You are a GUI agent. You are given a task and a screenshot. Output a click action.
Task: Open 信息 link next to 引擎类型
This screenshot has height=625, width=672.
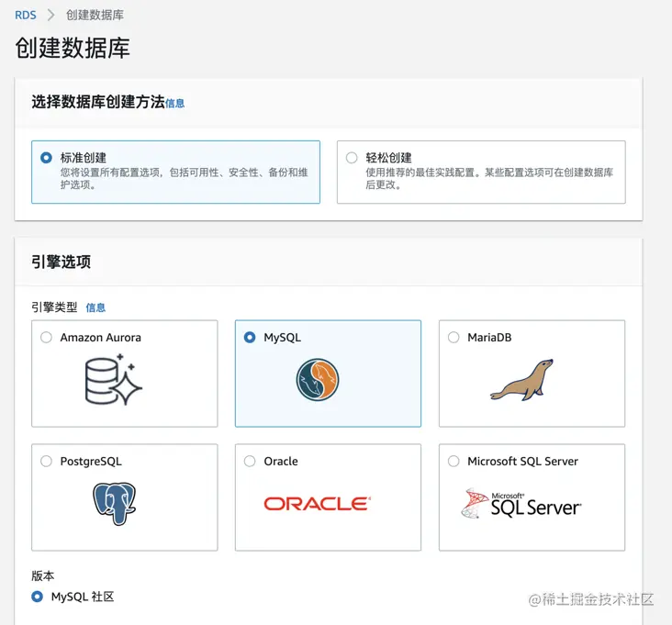tap(95, 307)
